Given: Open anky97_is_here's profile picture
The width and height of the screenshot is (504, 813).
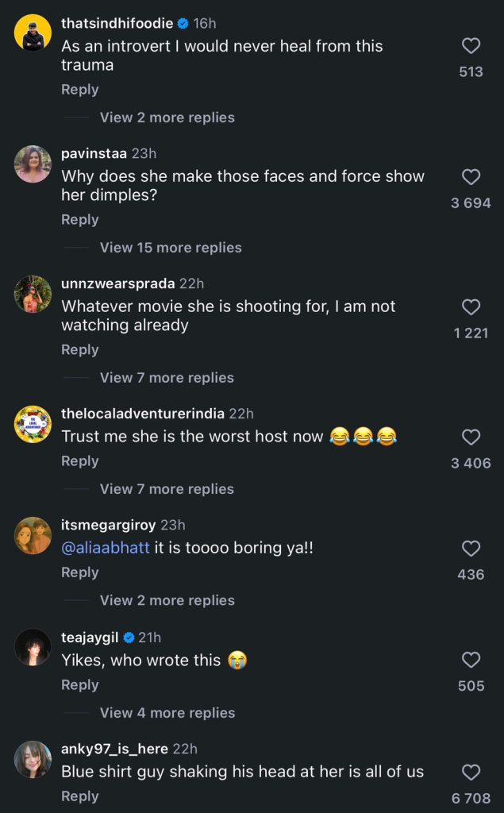Looking at the screenshot, I should point(33,759).
